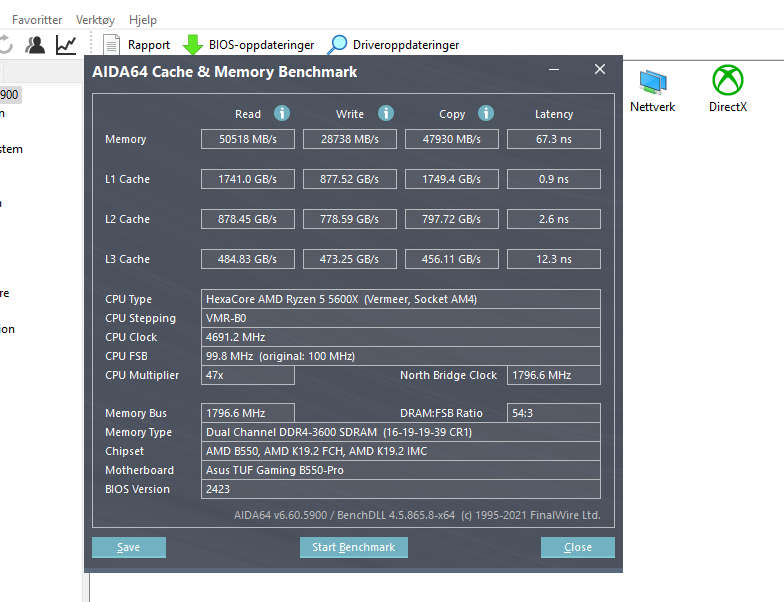Click the CPU Clock value 4691.2 MHz
Viewport: 784px width, 602px height.
pos(401,337)
